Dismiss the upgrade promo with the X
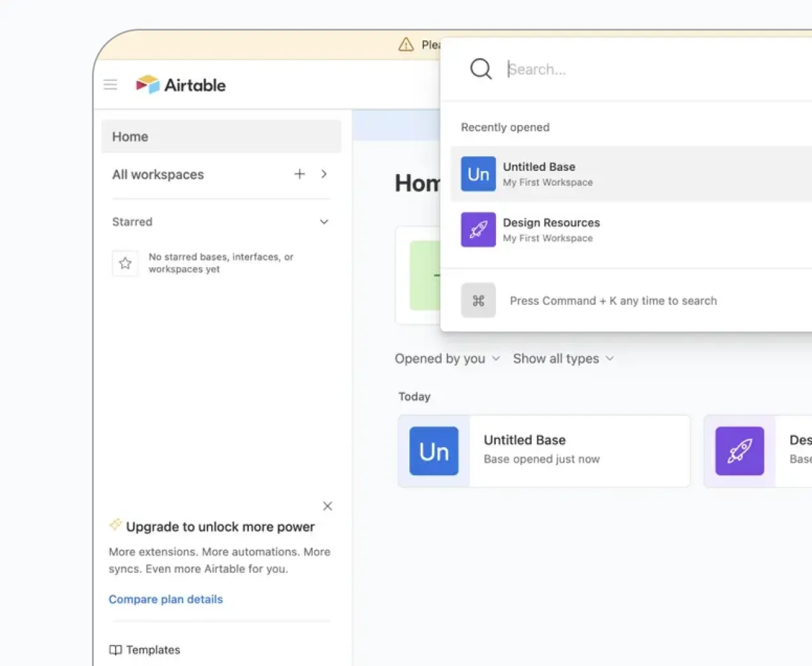 (x=327, y=506)
